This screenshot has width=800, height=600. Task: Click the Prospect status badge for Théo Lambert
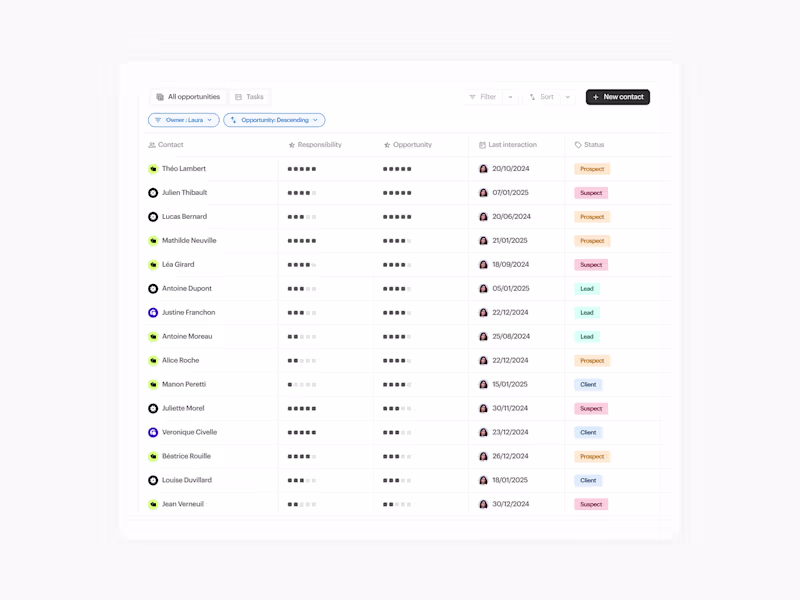click(x=592, y=169)
